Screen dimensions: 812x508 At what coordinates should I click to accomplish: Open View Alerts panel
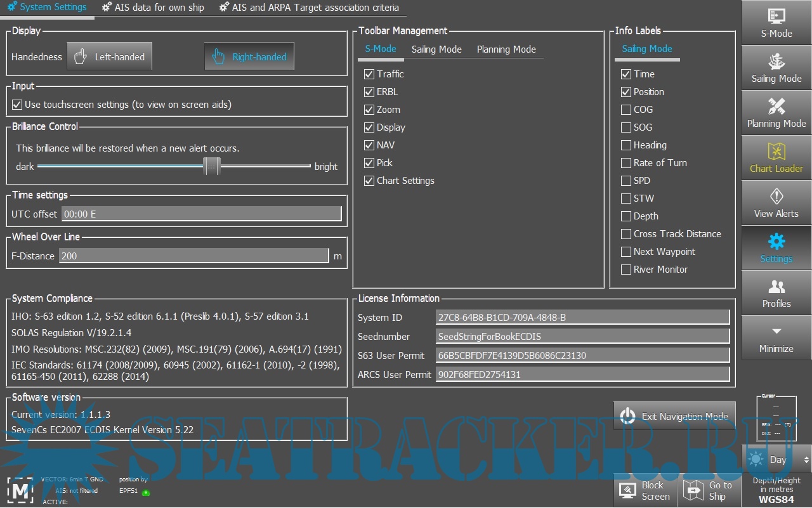(x=776, y=204)
